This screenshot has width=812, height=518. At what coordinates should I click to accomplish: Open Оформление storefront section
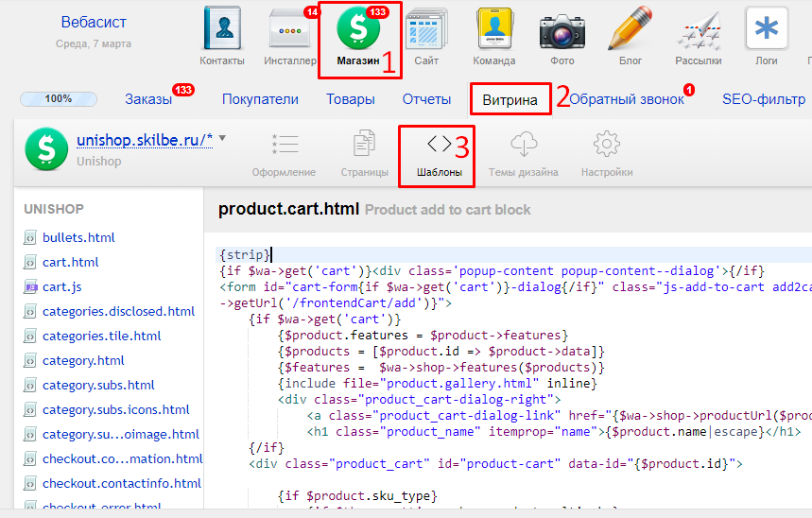[284, 154]
